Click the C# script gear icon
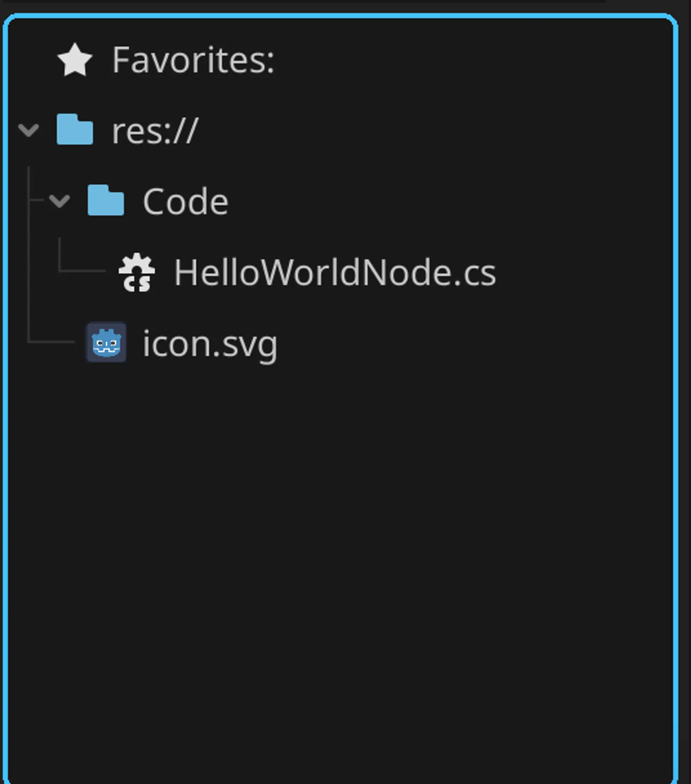 pyautogui.click(x=137, y=272)
